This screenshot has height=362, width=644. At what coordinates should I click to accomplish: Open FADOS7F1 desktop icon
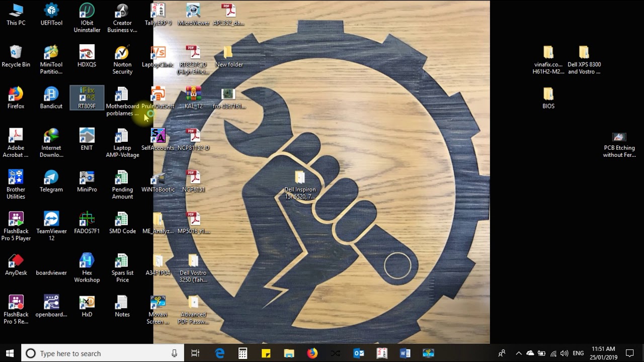(x=87, y=223)
